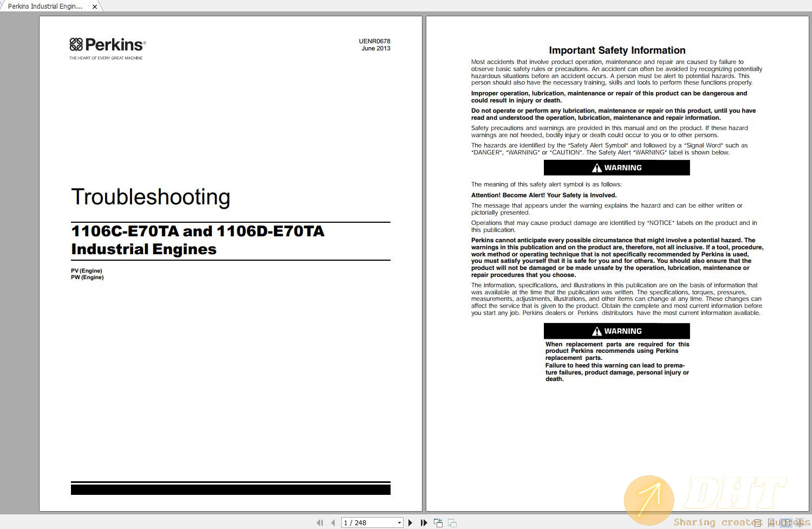Select the single page view icon

click(x=757, y=522)
